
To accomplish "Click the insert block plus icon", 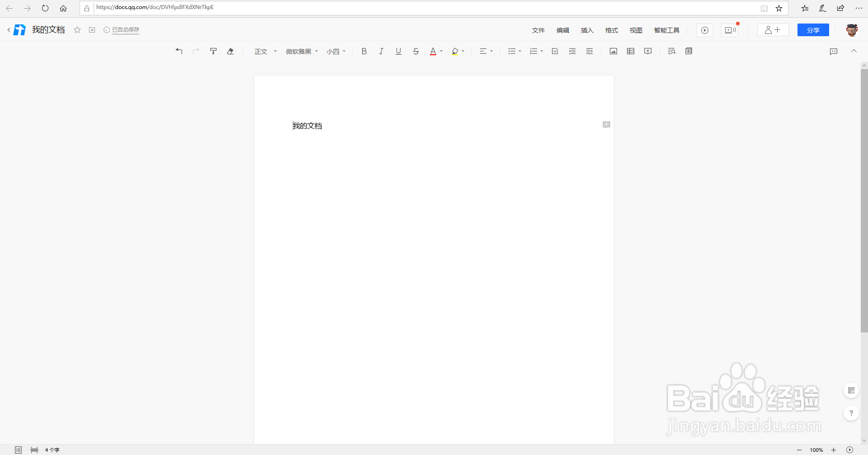I will click(x=648, y=51).
